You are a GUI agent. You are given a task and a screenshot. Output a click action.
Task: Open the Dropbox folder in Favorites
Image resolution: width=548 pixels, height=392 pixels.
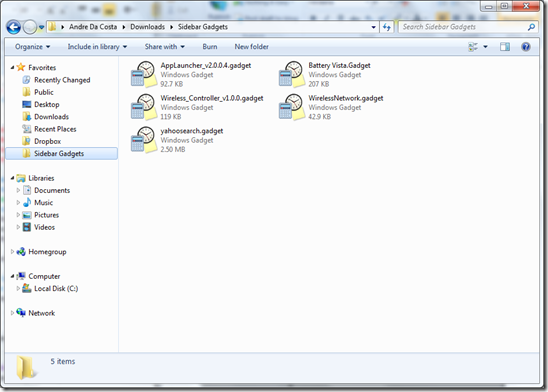point(47,141)
